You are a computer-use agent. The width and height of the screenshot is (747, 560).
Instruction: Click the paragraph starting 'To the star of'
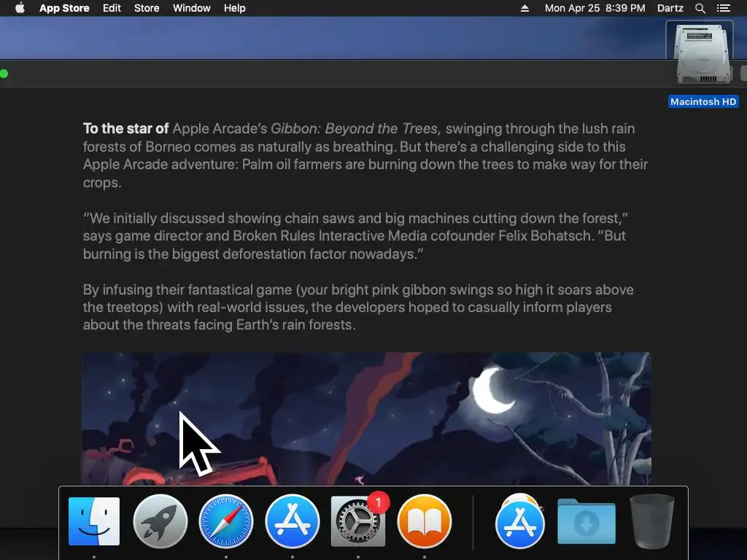tap(365, 155)
